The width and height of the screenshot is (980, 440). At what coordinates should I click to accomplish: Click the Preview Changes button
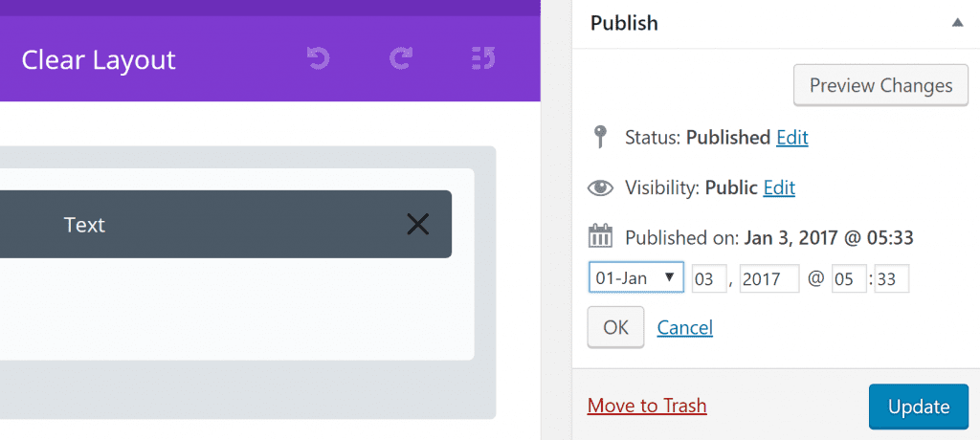[x=880, y=85]
